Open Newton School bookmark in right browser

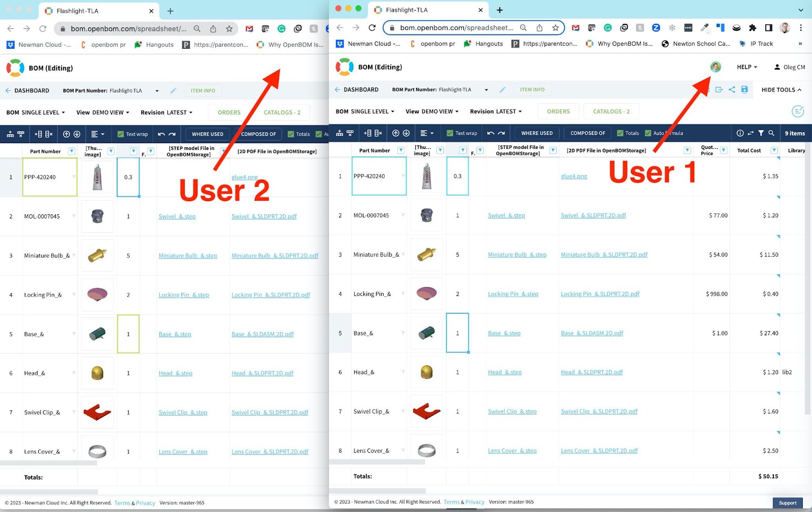[696, 44]
